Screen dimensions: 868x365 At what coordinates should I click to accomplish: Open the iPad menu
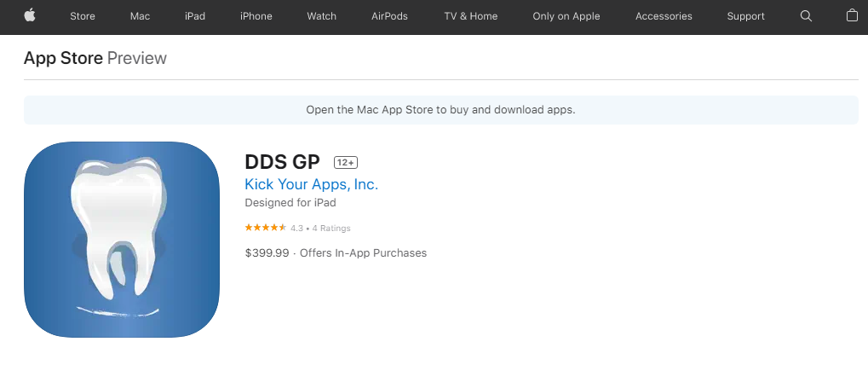point(195,16)
